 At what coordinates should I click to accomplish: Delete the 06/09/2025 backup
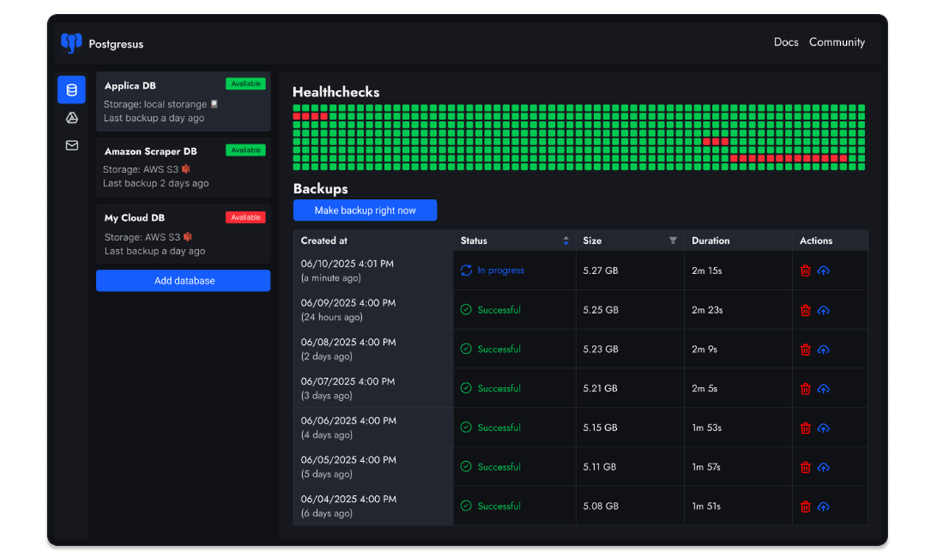pyautogui.click(x=806, y=310)
